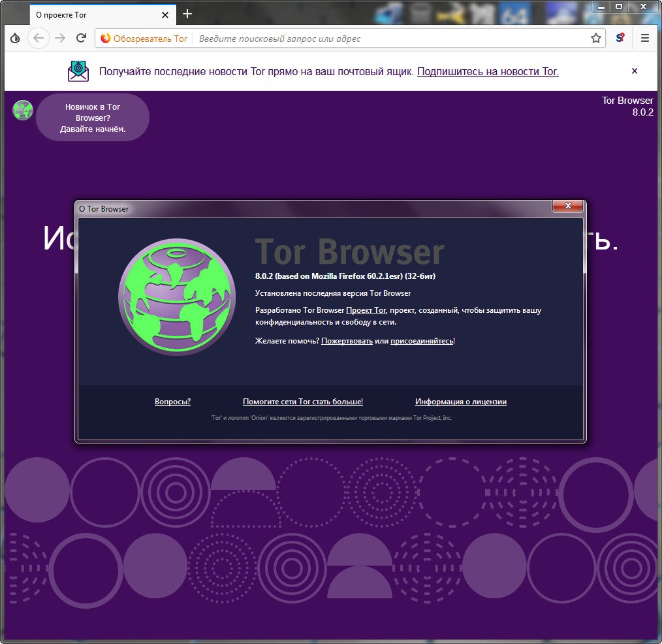The width and height of the screenshot is (662, 644).
Task: Bookmark page with the star icon
Action: [595, 39]
